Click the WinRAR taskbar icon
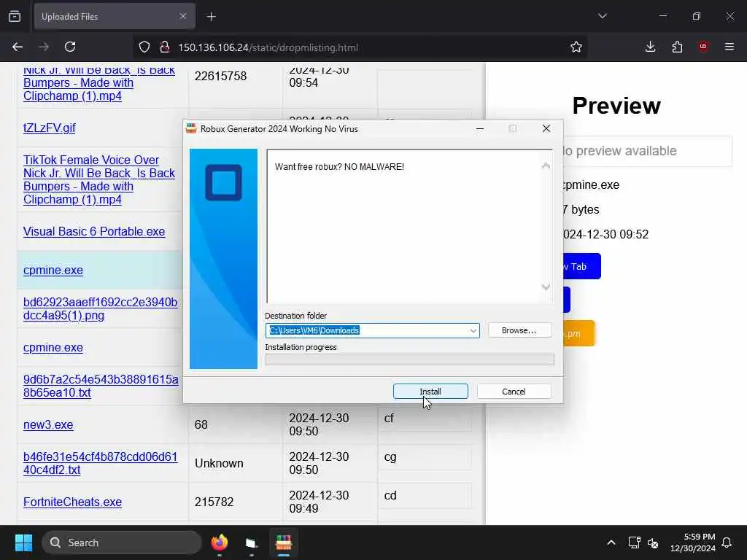 [x=284, y=542]
